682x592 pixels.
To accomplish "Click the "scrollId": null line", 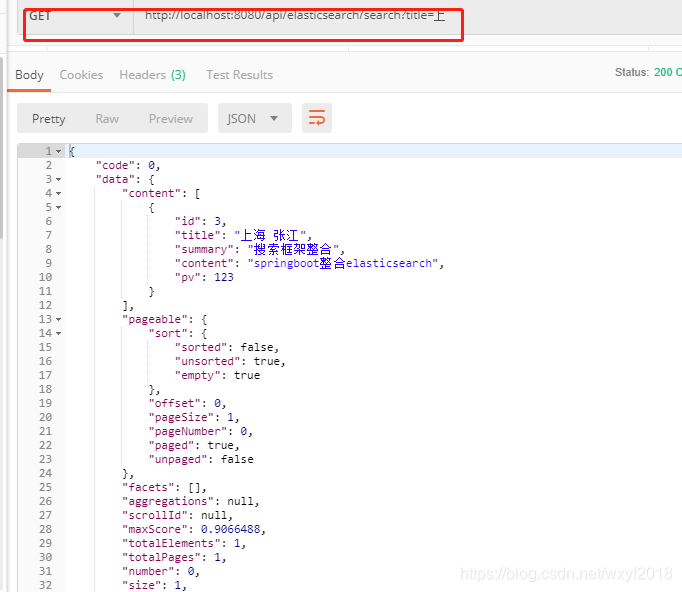I will coord(177,515).
